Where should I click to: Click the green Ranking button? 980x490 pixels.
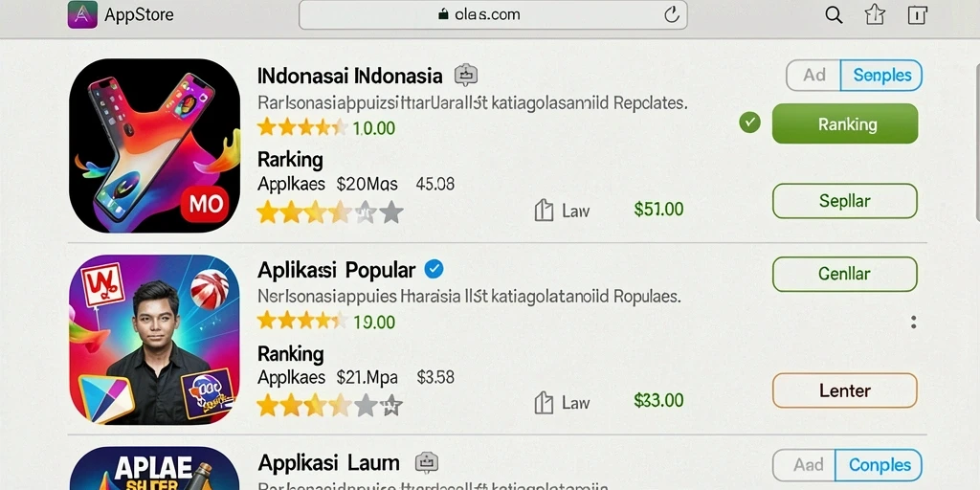click(845, 123)
